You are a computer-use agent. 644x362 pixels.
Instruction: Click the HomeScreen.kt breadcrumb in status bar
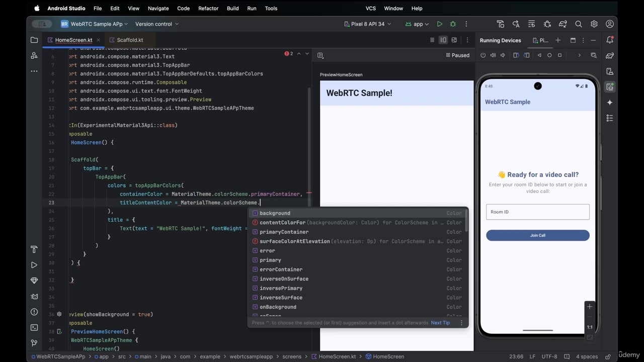333,356
